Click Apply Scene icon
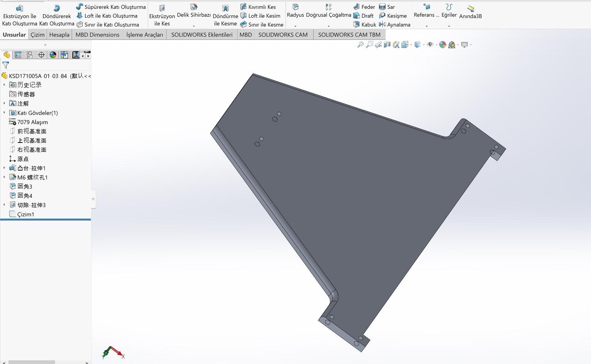The image size is (591, 364). pos(452,45)
